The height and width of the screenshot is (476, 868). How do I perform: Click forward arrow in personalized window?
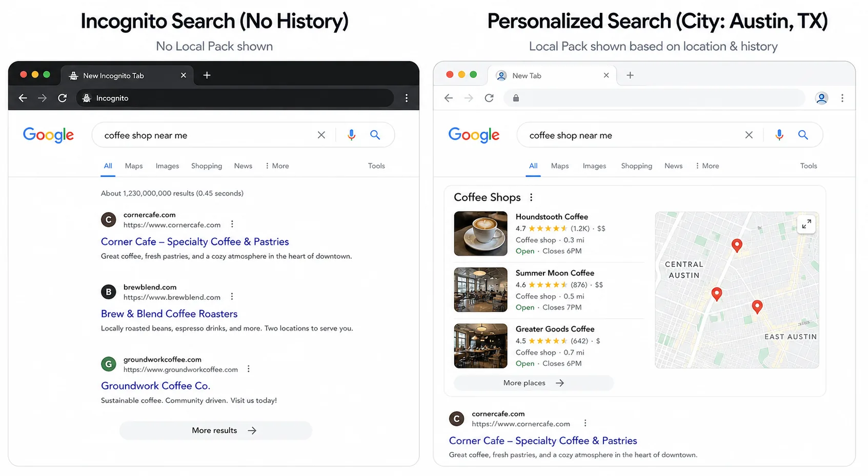469,98
